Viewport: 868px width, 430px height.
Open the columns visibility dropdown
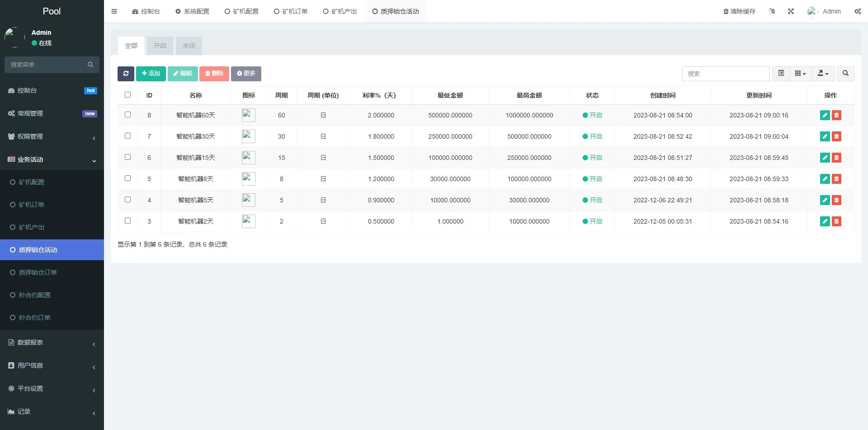click(800, 74)
